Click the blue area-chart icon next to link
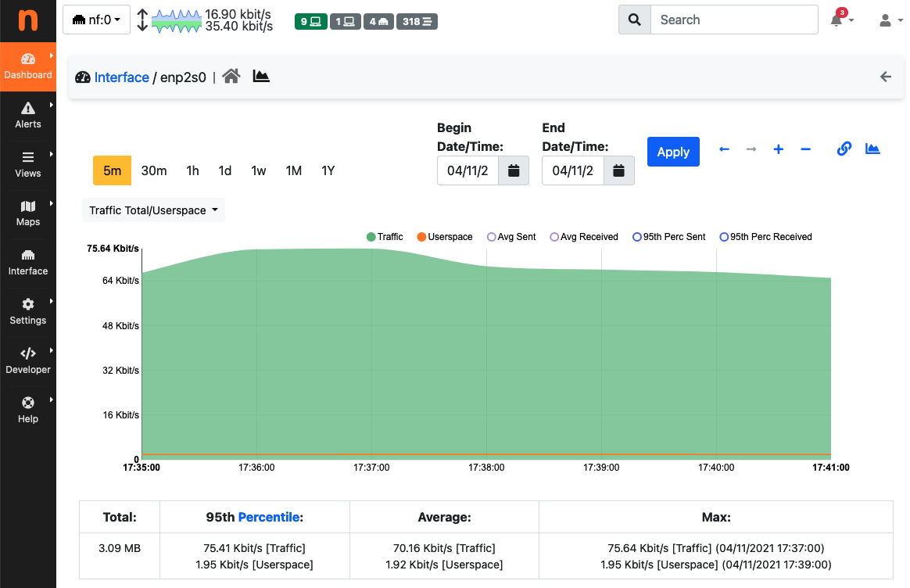Screen dimensions: 910x588 (x=872, y=149)
